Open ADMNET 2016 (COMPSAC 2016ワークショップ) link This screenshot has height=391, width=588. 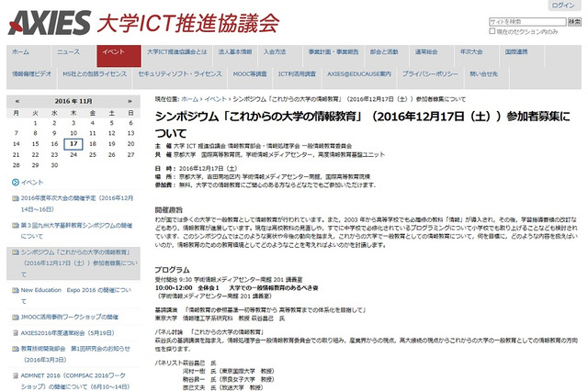(x=75, y=381)
